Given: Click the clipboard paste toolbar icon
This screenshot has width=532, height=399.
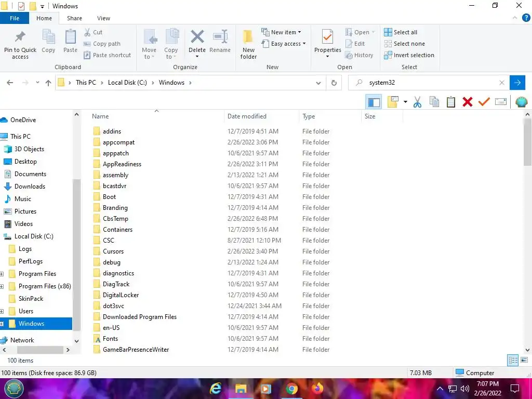Looking at the screenshot, I should [451, 102].
